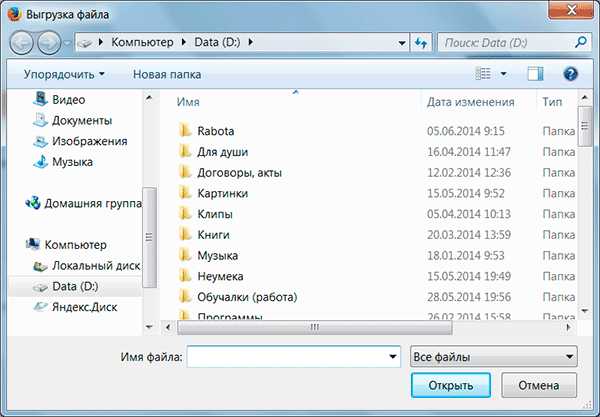Viewport: 600px width, 417px height.
Task: Click the refresh button beside address bar
Action: (x=421, y=43)
